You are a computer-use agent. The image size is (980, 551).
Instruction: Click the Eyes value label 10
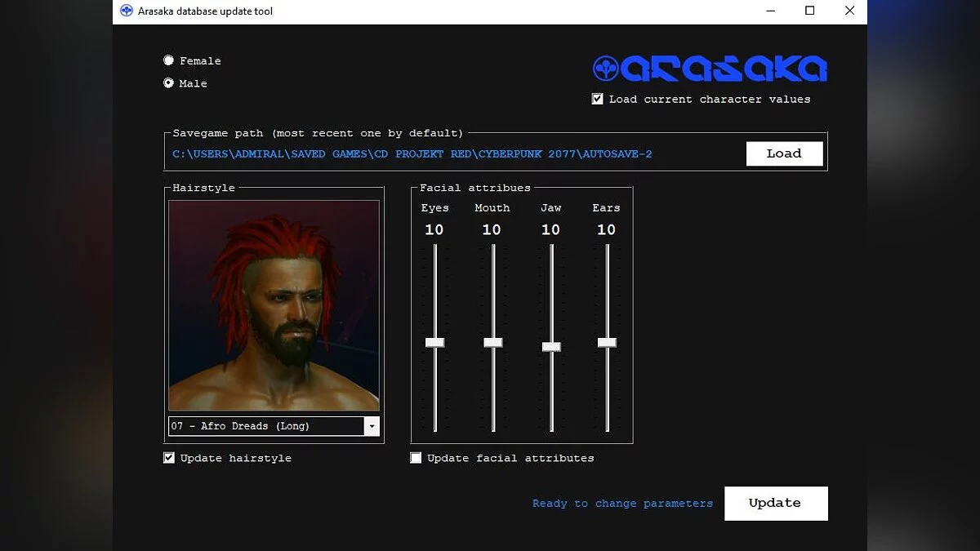[x=434, y=230]
